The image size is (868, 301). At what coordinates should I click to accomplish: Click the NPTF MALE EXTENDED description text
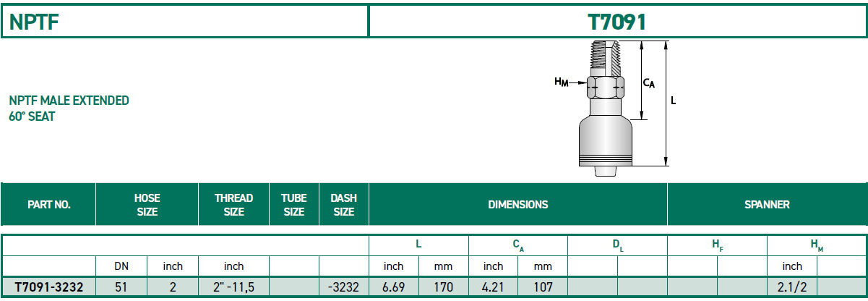click(69, 101)
